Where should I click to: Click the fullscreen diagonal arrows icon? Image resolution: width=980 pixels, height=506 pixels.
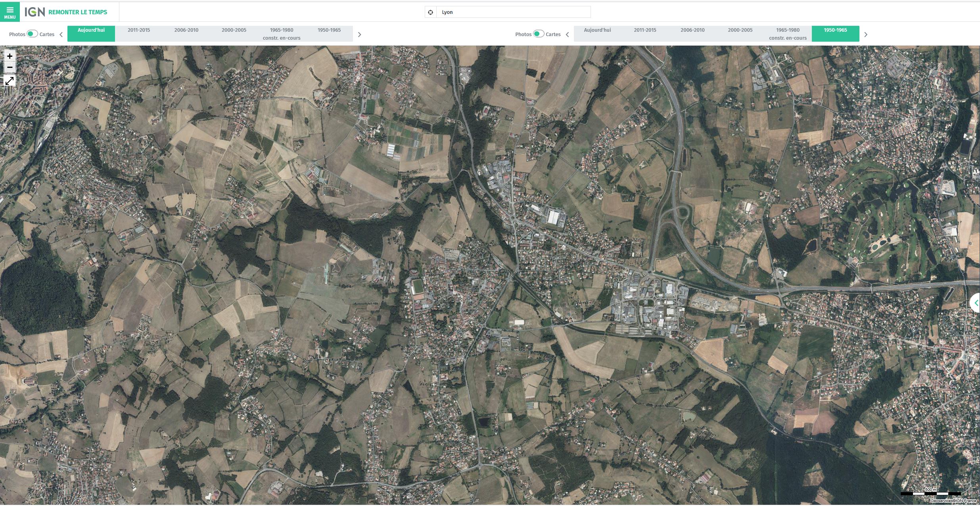point(10,81)
